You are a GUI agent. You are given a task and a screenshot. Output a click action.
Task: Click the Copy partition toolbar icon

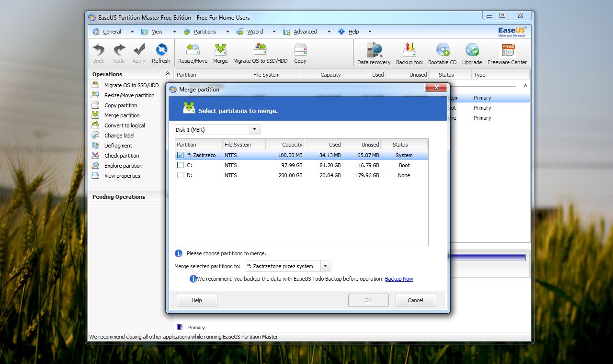pos(300,53)
